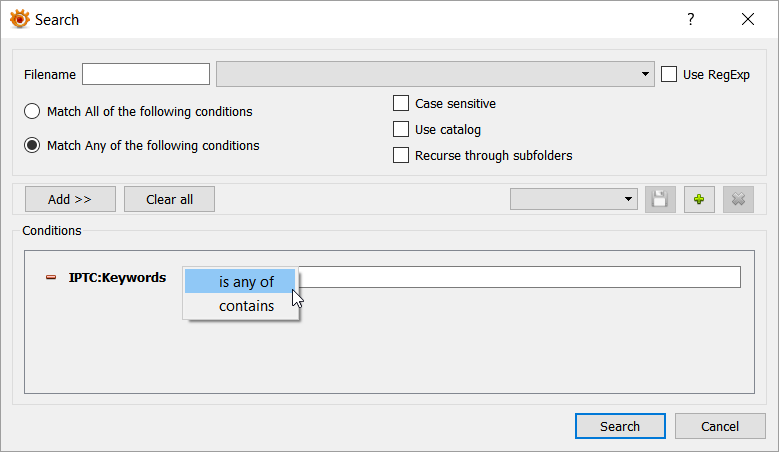
Task: Click the question mark help button
Action: point(690,20)
